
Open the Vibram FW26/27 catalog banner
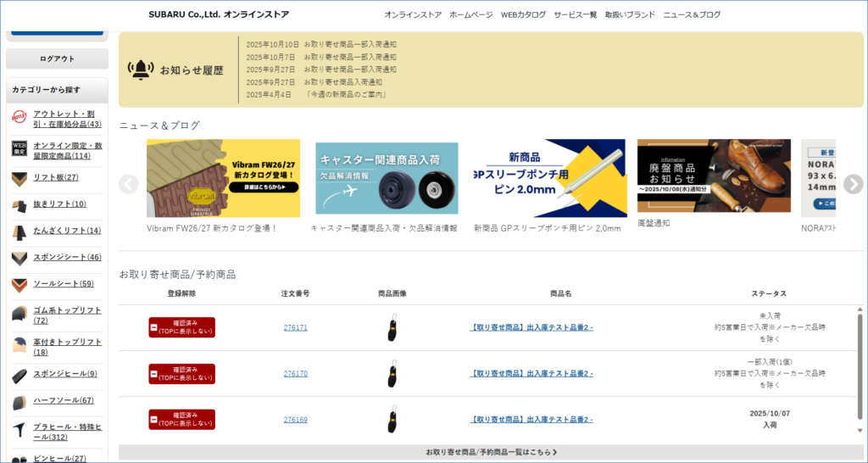tap(223, 178)
